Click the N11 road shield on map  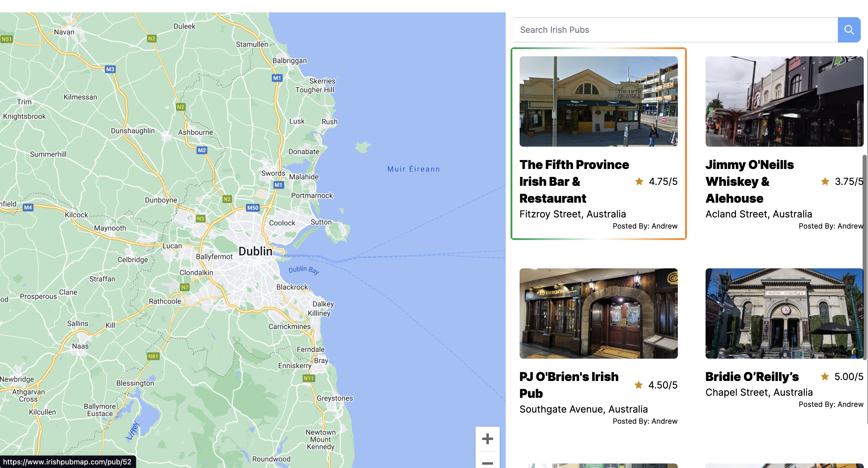coord(308,378)
